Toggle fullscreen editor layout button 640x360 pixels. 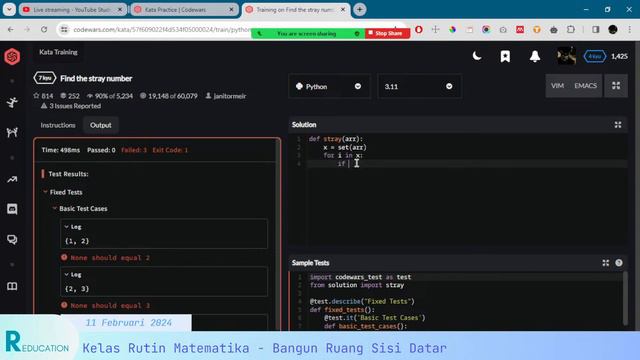(x=616, y=86)
